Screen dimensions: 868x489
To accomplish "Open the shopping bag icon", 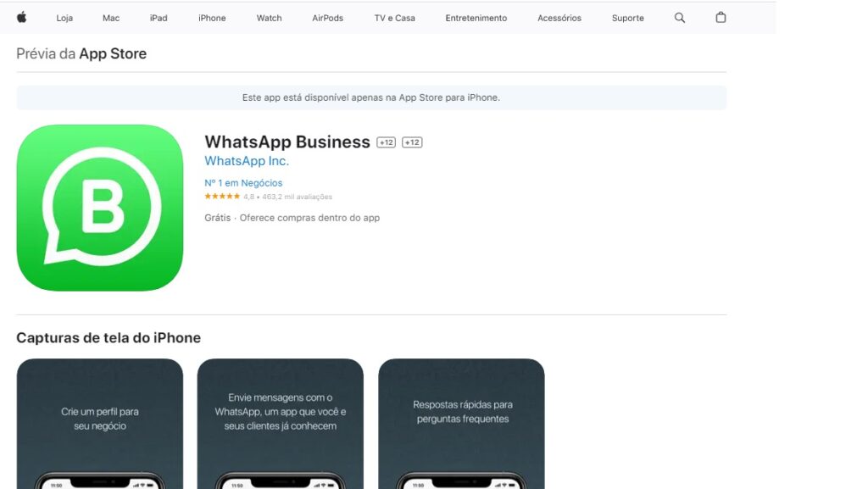I will pyautogui.click(x=721, y=17).
